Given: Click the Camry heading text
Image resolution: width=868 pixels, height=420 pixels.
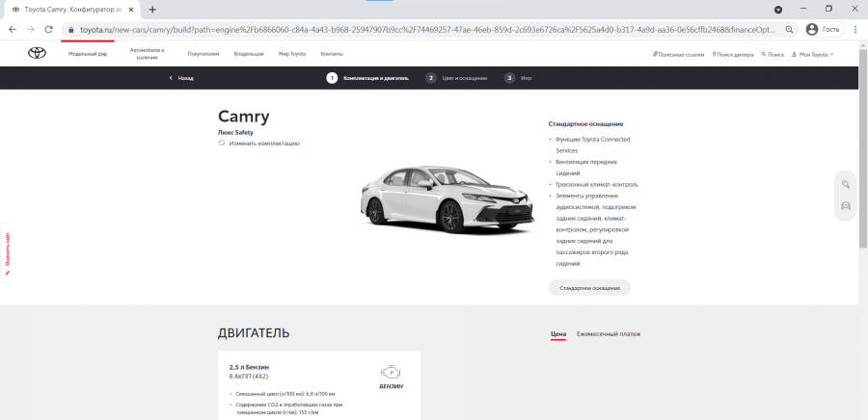Looking at the screenshot, I should (x=244, y=117).
